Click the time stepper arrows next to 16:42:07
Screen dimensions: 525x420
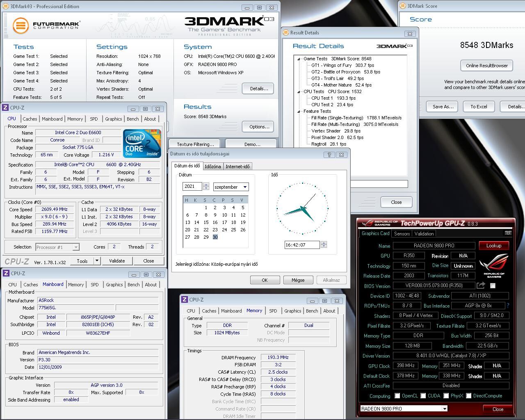324,244
